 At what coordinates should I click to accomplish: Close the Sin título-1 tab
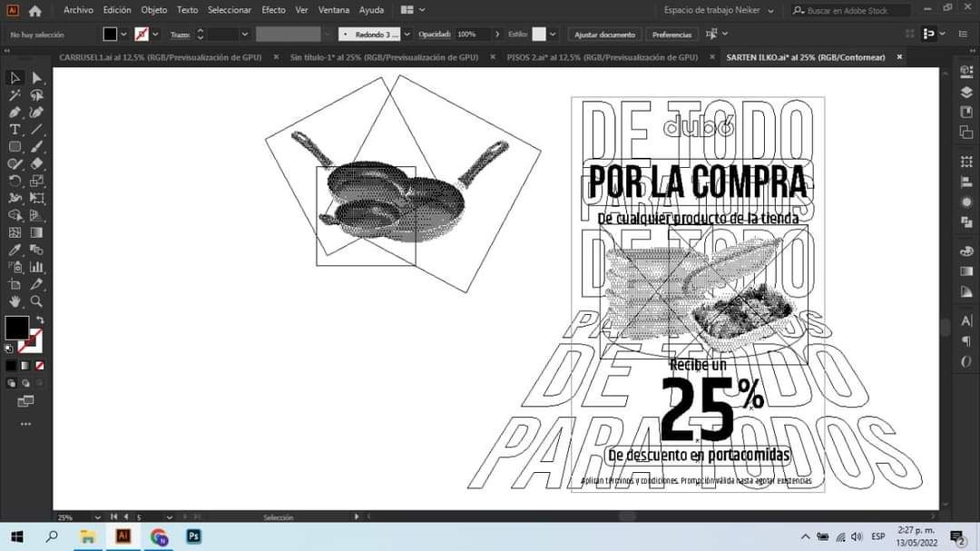click(x=493, y=57)
